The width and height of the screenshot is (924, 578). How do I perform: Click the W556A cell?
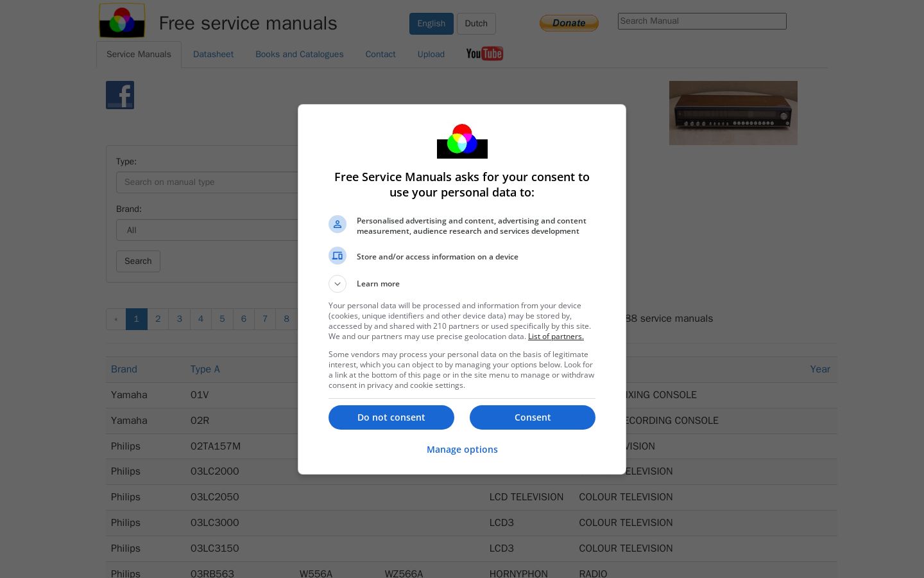(x=316, y=574)
